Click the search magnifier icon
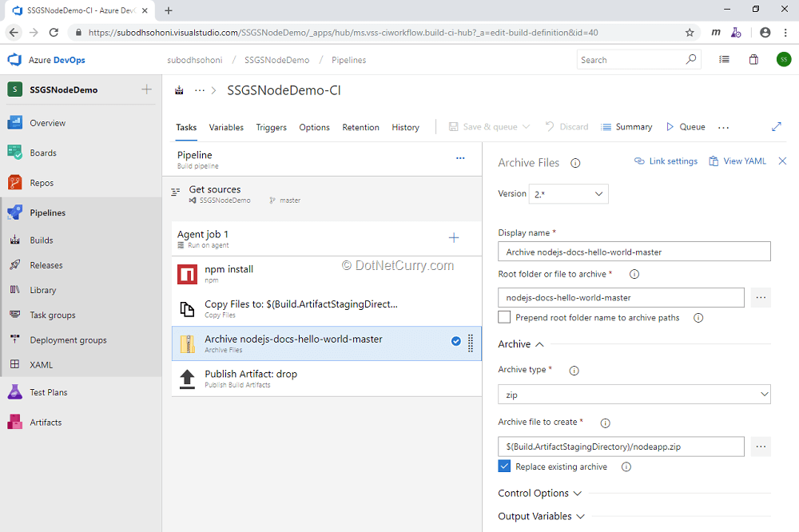The height and width of the screenshot is (532, 799). pyautogui.click(x=691, y=60)
